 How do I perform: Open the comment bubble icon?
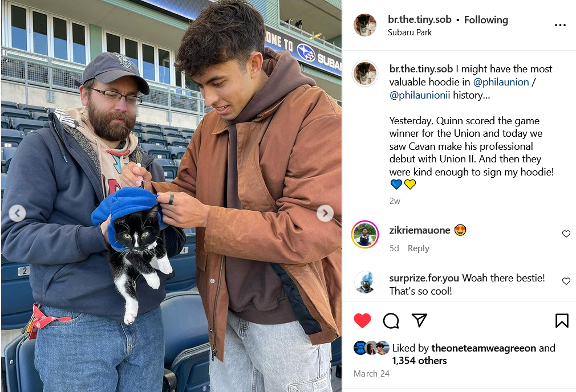click(391, 321)
